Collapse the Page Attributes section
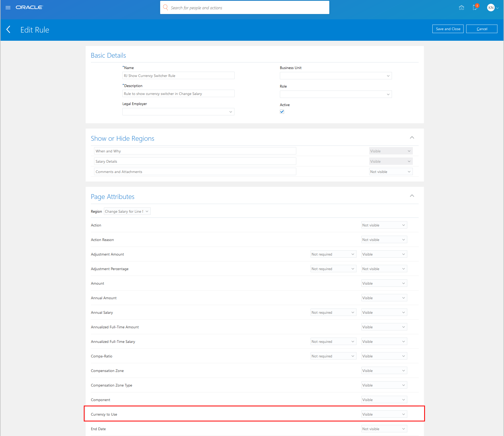The image size is (504, 436). click(412, 196)
